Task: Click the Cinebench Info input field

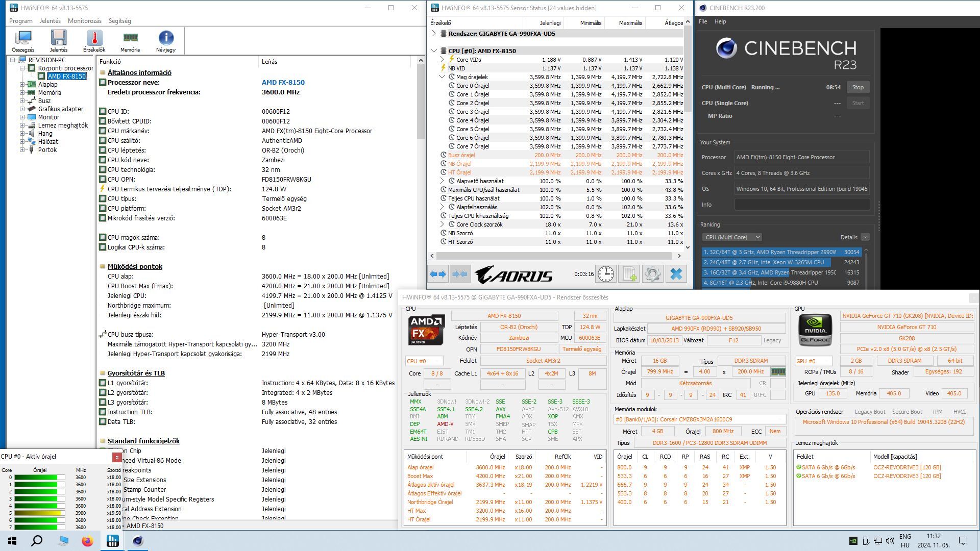Action: point(802,205)
